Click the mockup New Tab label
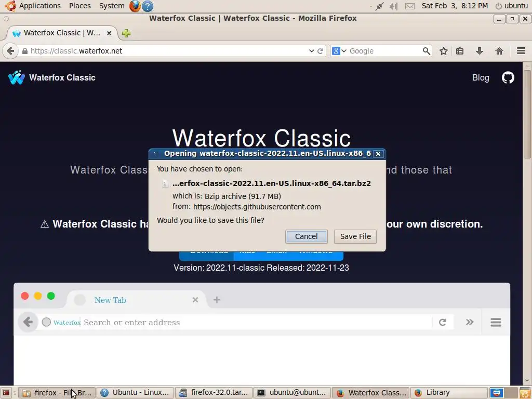 (110, 300)
